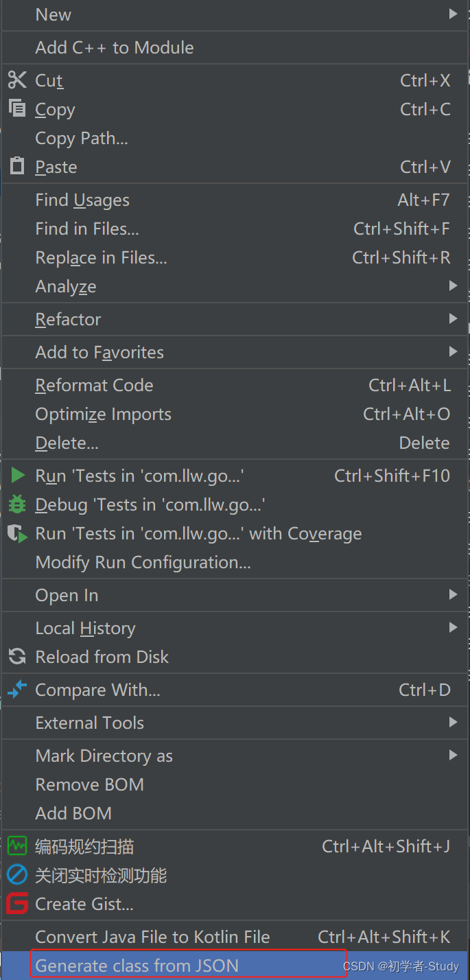Select Reformat Code menu entry
This screenshot has width=470, height=980.
(94, 385)
